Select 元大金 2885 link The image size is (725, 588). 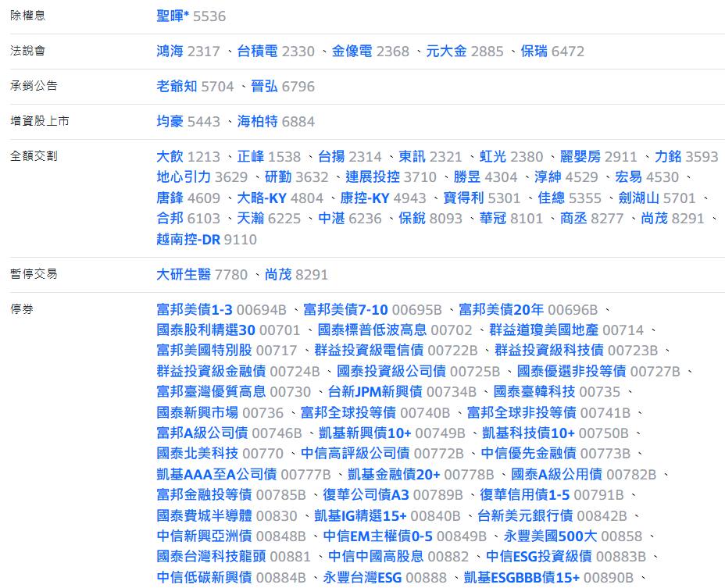pyautogui.click(x=465, y=52)
